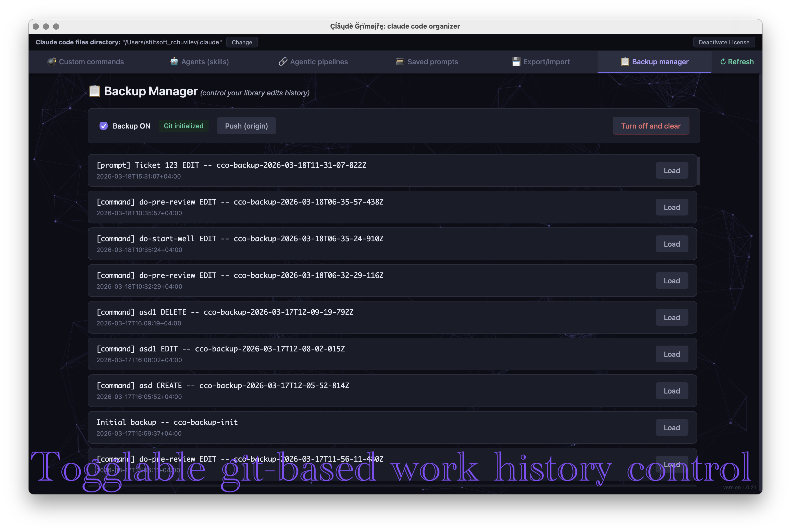791x532 pixels.
Task: Change the Claude code files directory
Action: [x=242, y=42]
